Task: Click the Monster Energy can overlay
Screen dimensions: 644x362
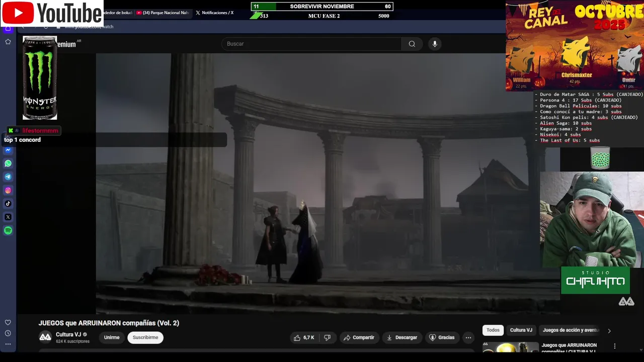Action: [40, 78]
